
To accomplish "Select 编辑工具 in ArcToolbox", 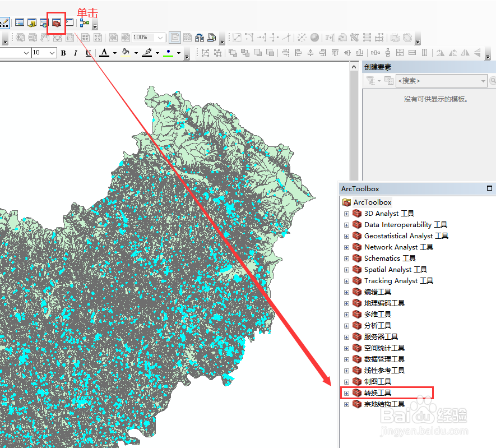I will point(377,292).
